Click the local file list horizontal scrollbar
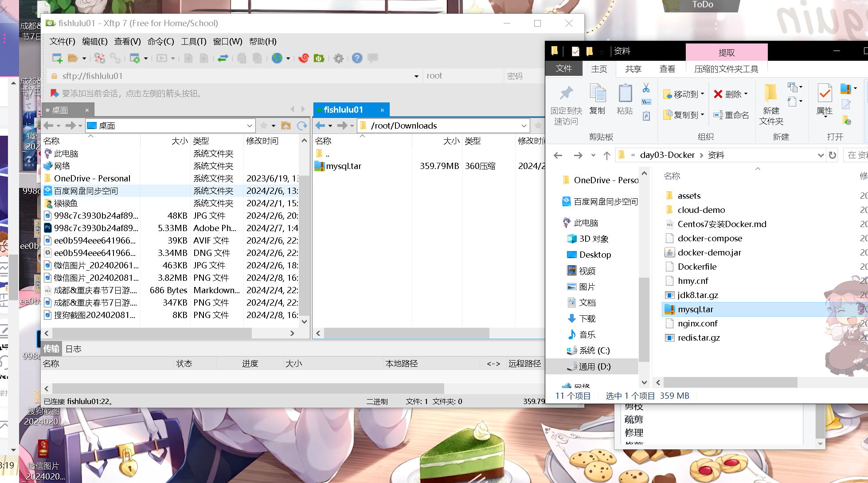Screen dimensions: 868x483 coord(152,333)
